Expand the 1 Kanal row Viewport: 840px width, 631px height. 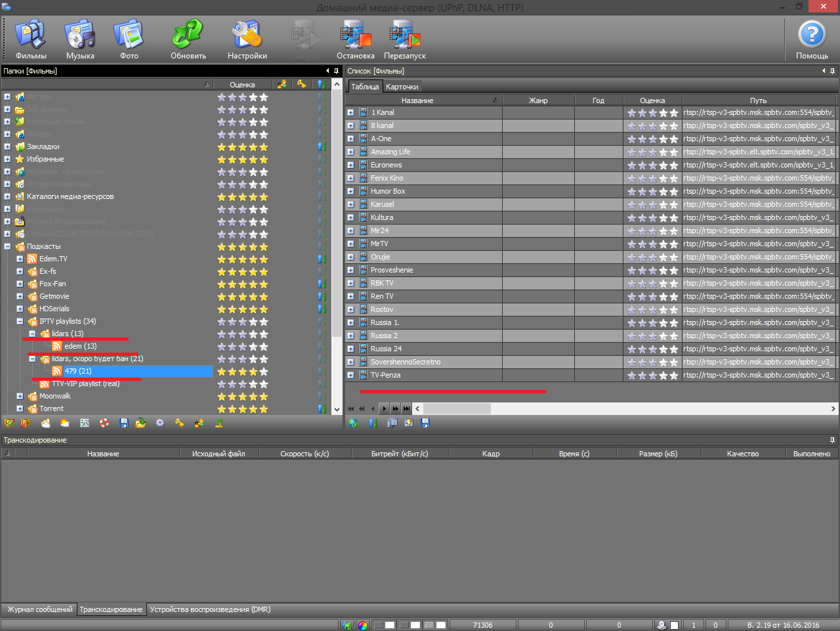coord(350,113)
